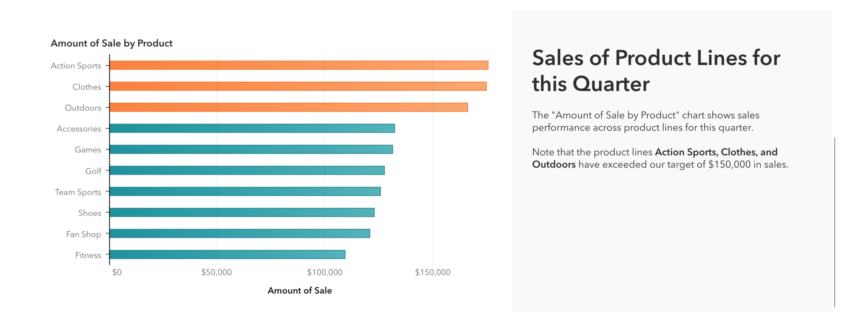
Task: Click the "Amount of Sale" x-axis title
Action: [300, 290]
